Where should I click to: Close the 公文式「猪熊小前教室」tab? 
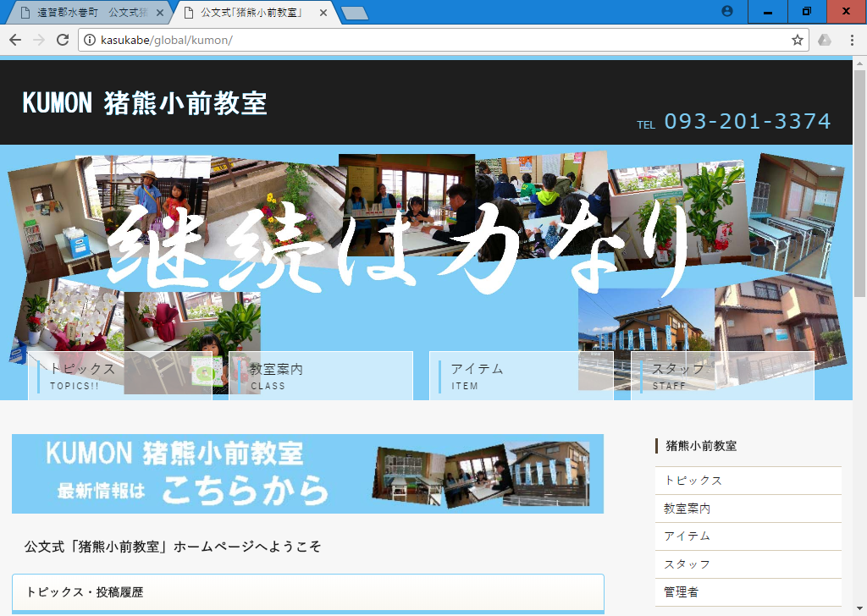[x=323, y=13]
